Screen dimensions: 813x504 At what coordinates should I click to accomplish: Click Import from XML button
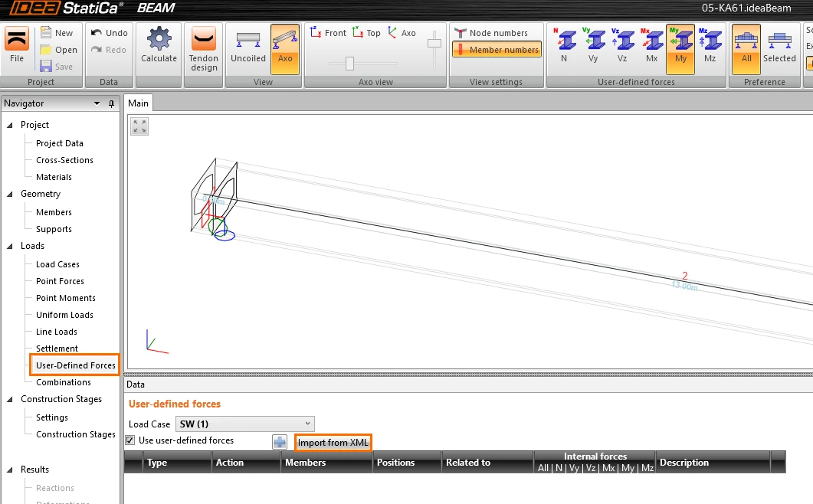(333, 442)
